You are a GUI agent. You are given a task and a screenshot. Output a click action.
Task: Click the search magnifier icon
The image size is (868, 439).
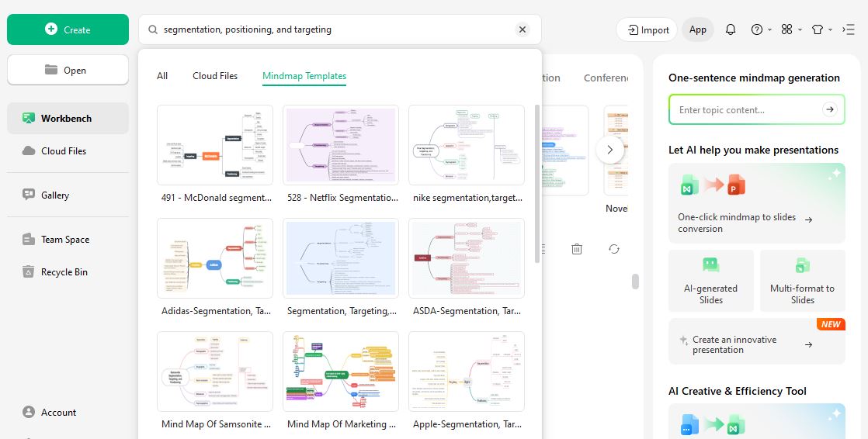(x=152, y=29)
